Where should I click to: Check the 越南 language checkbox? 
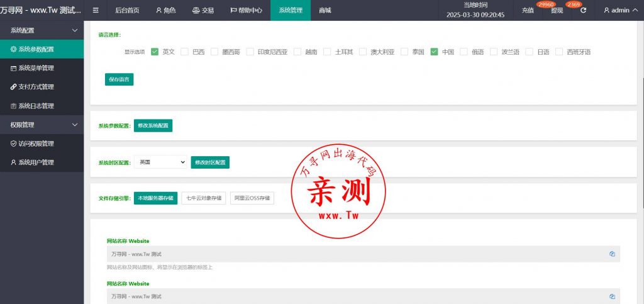point(297,52)
